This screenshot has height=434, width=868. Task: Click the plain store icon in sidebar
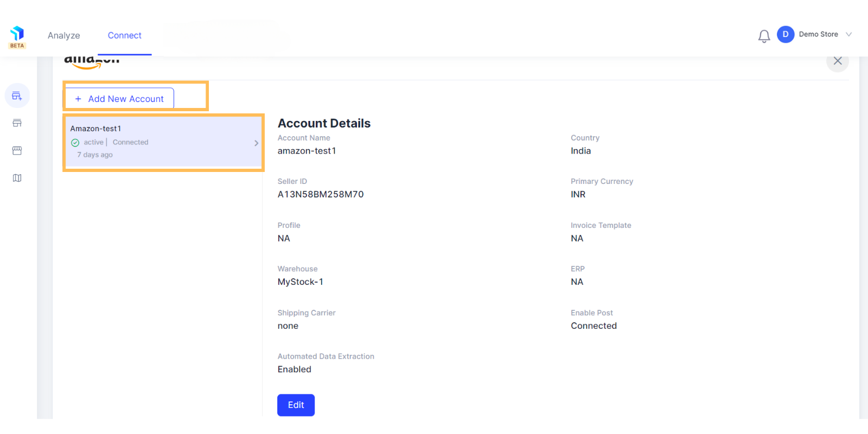click(17, 123)
